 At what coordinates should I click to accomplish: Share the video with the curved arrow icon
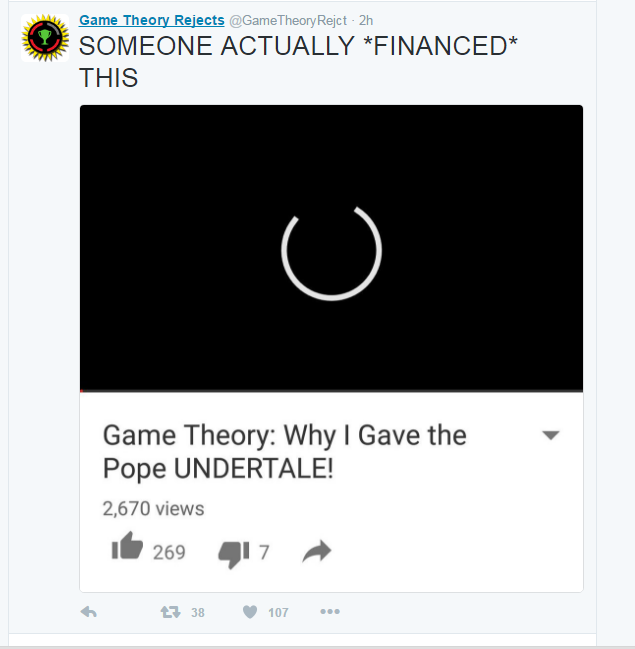[317, 551]
